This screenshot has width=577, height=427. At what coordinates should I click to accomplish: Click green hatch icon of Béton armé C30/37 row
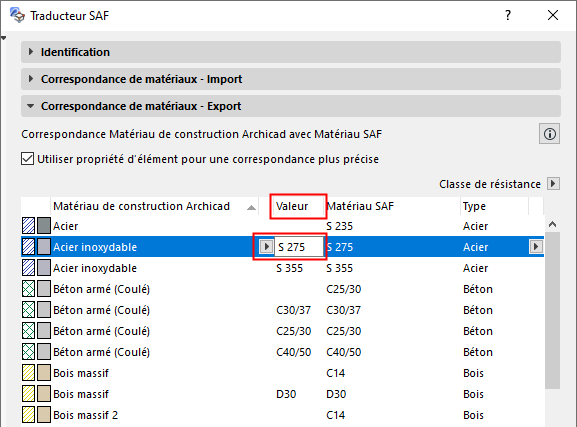(28, 310)
